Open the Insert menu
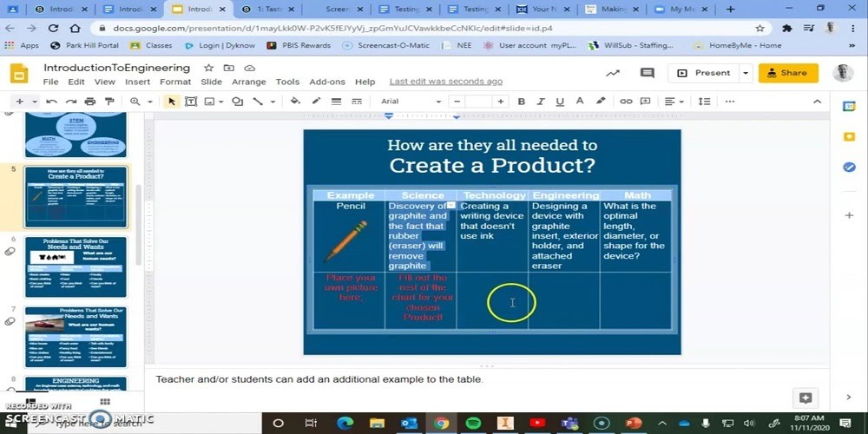 point(137,82)
